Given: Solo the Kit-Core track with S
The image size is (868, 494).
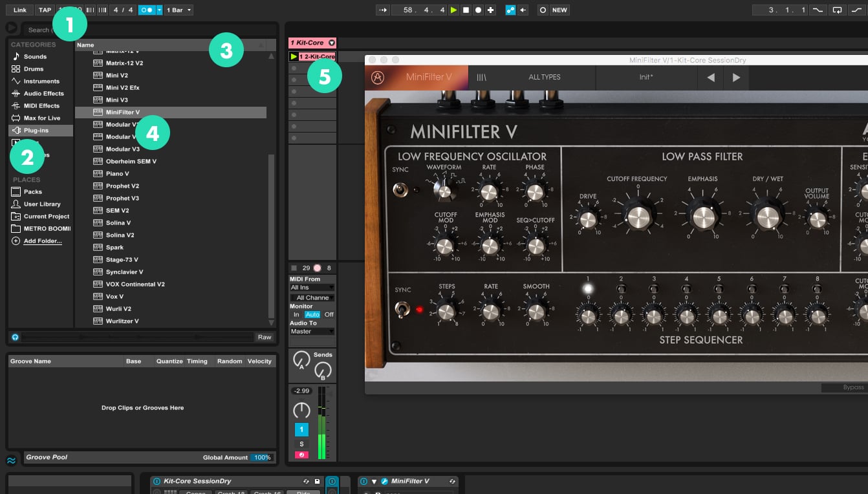Looking at the screenshot, I should pyautogui.click(x=301, y=444).
